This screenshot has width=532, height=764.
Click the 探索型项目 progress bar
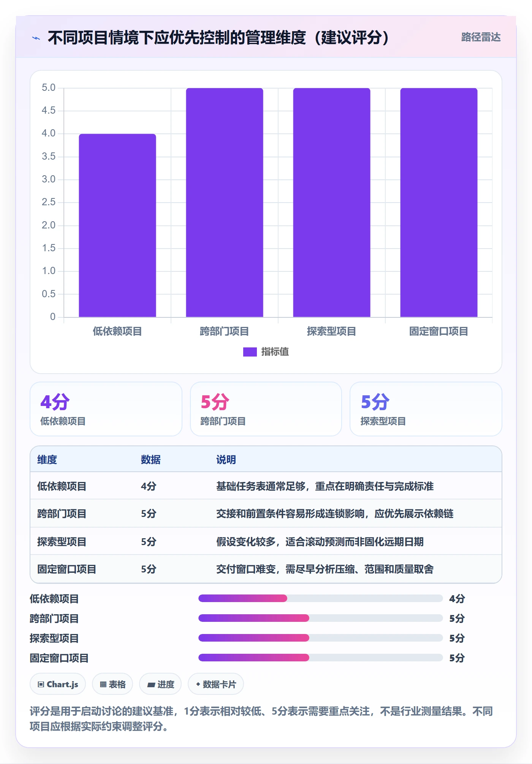point(321,638)
